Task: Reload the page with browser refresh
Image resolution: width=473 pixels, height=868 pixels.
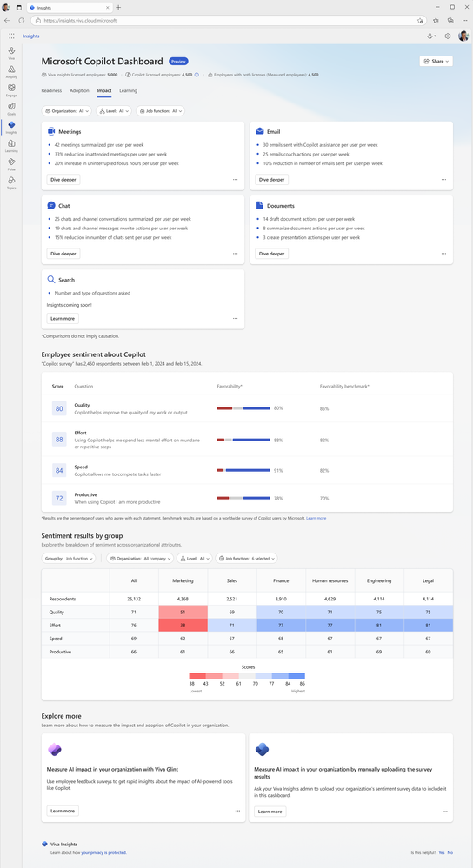Action: tap(21, 20)
